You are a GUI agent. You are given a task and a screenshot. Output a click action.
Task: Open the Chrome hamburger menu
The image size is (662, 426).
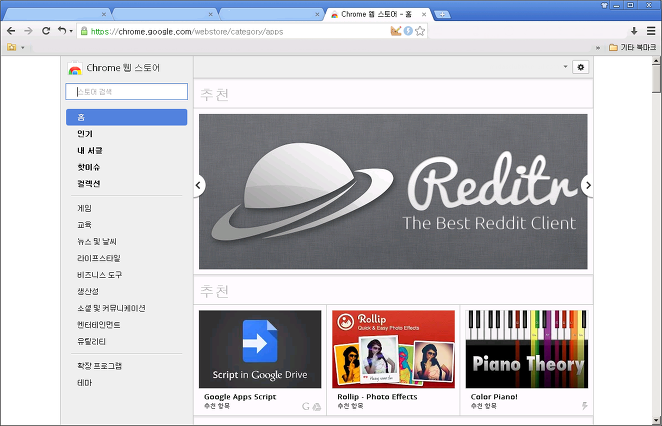651,31
